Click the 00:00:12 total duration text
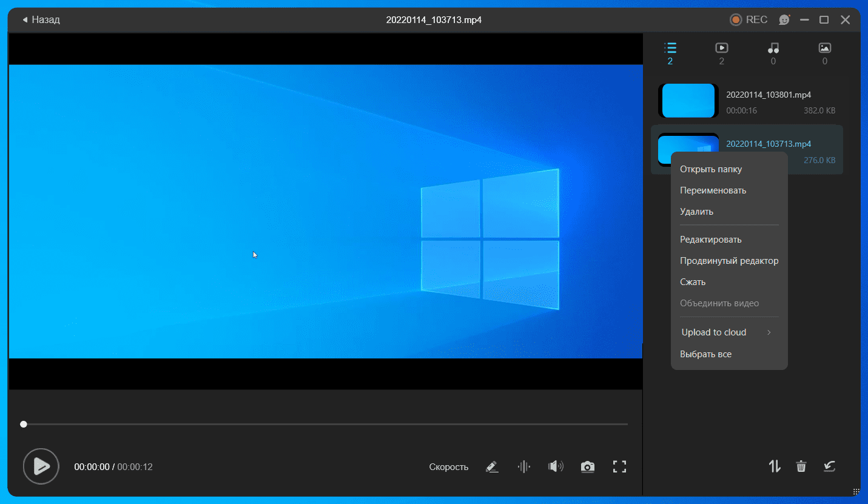 click(x=135, y=467)
